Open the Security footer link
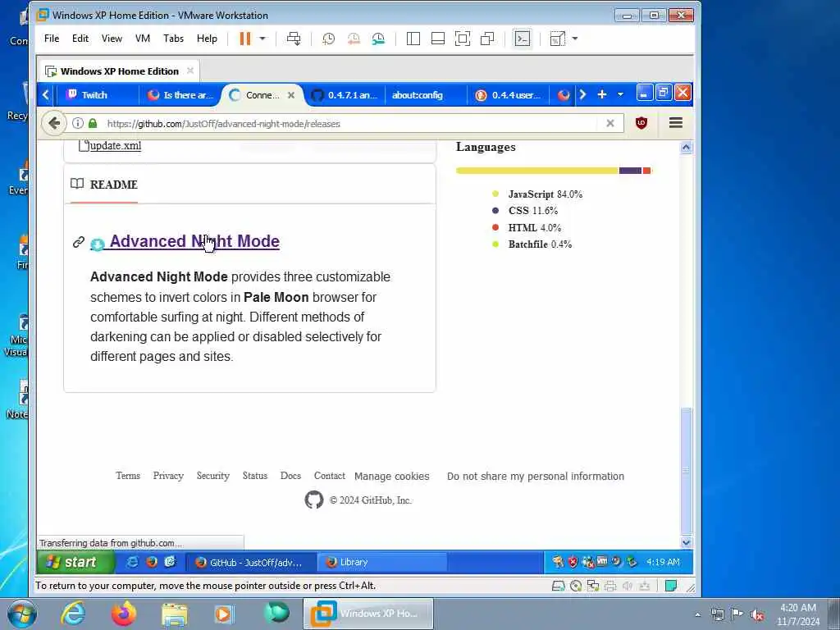This screenshot has width=840, height=630. click(x=212, y=476)
